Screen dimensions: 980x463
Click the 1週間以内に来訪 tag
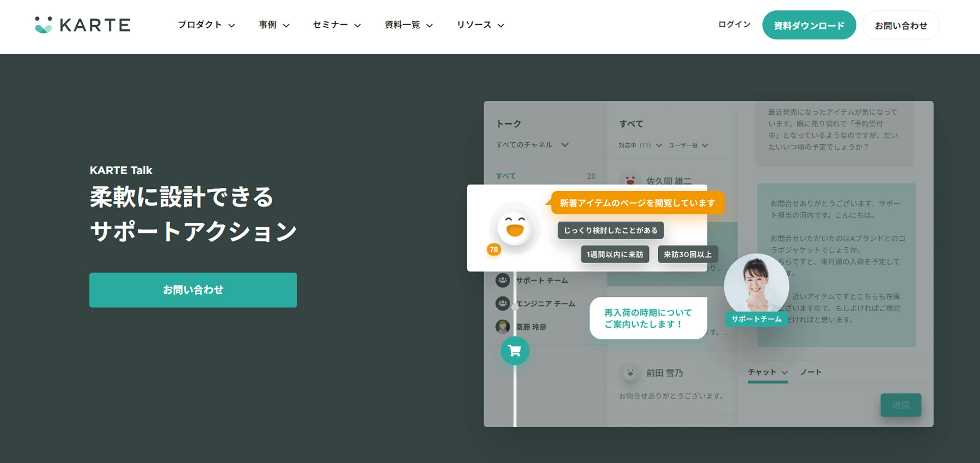[615, 254]
